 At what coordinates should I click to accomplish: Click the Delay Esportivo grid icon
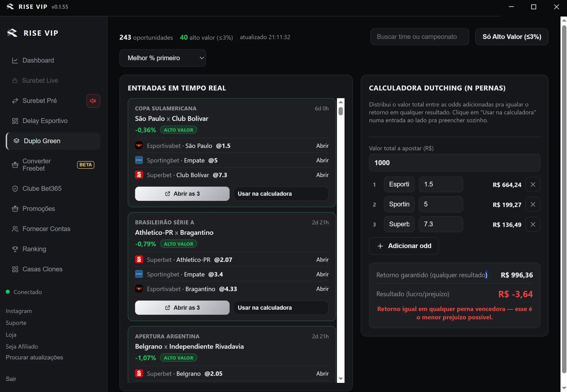15,121
